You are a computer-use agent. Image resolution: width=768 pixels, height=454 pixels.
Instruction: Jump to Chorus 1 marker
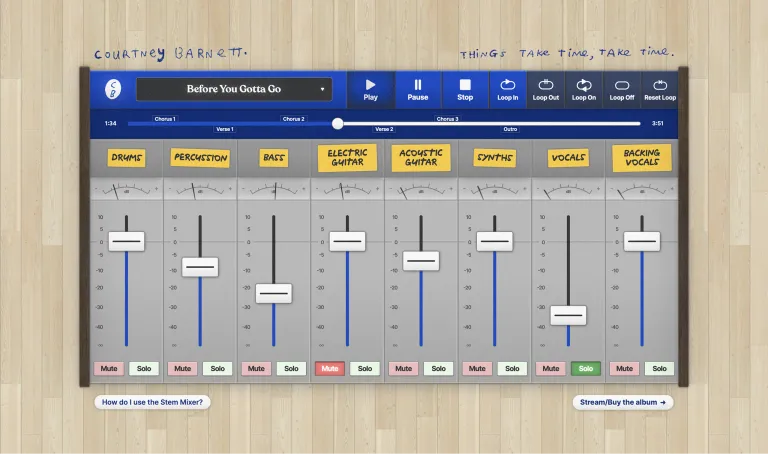click(165, 119)
